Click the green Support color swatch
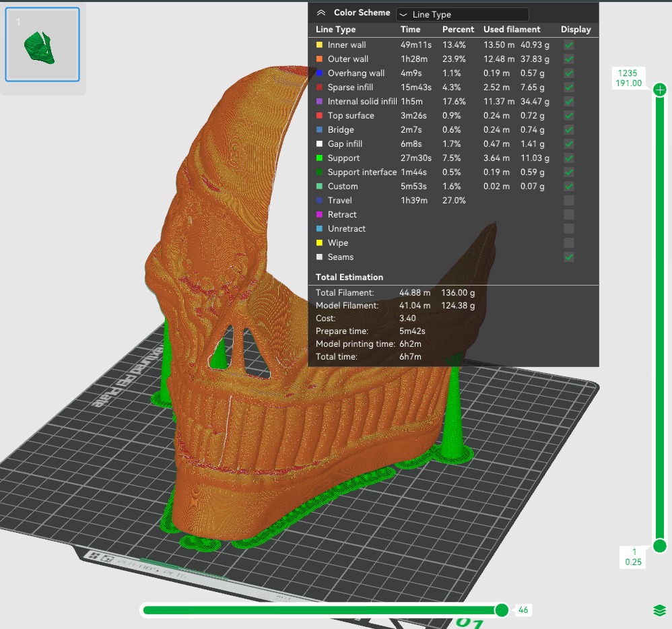672x629 pixels. [319, 158]
